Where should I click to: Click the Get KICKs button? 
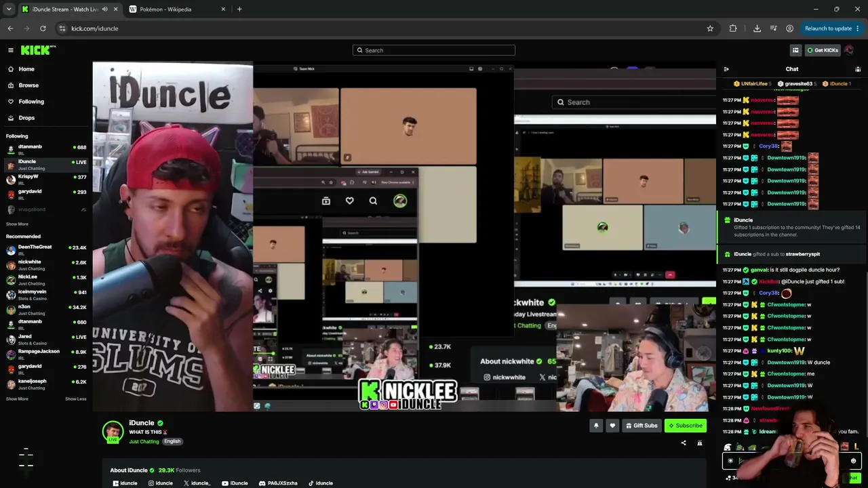(x=823, y=50)
